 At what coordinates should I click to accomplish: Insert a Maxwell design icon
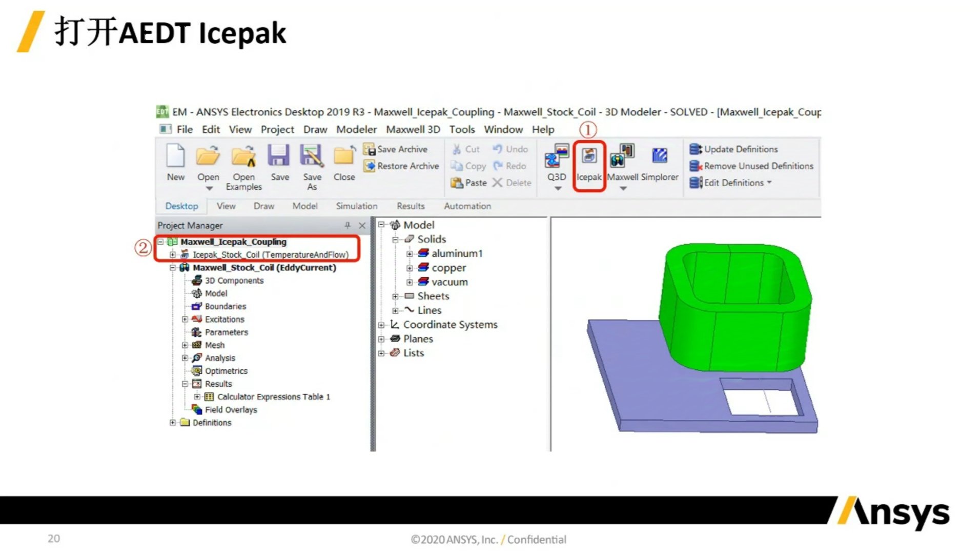(622, 156)
